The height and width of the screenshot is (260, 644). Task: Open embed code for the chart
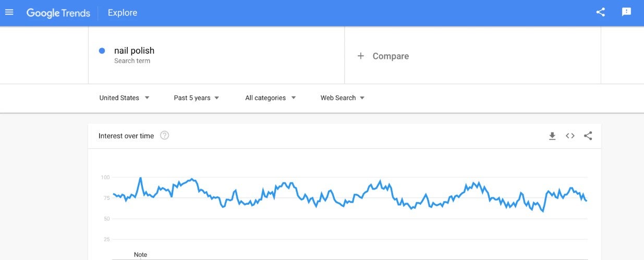(x=570, y=136)
